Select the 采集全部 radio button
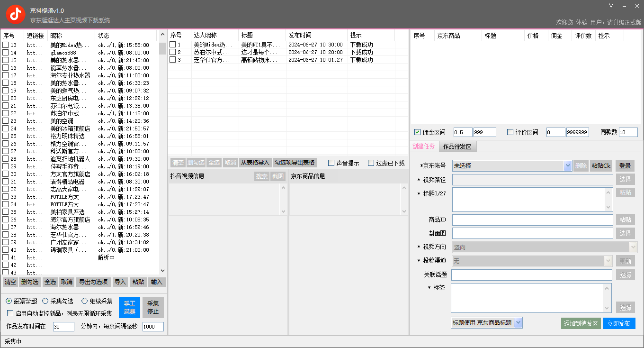 click(x=9, y=301)
